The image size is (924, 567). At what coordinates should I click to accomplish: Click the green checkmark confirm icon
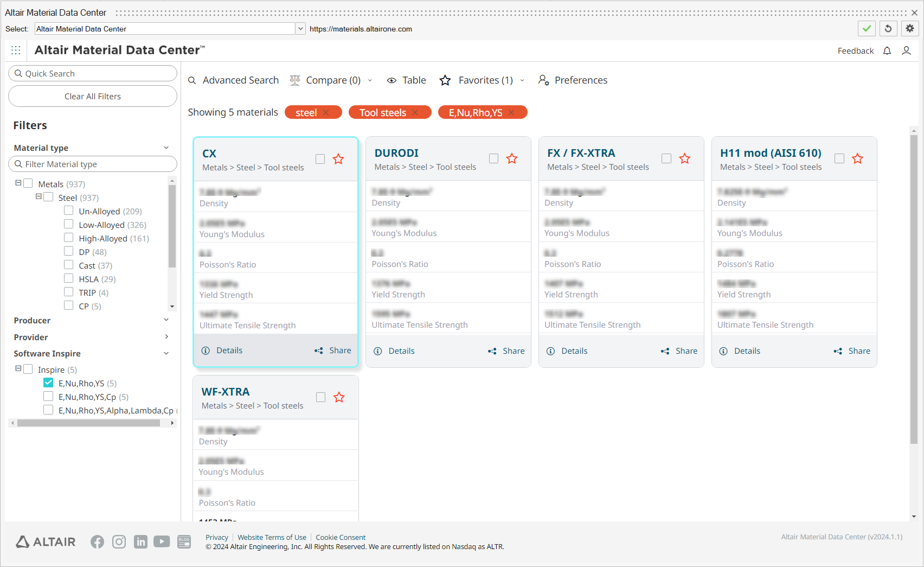(x=867, y=29)
